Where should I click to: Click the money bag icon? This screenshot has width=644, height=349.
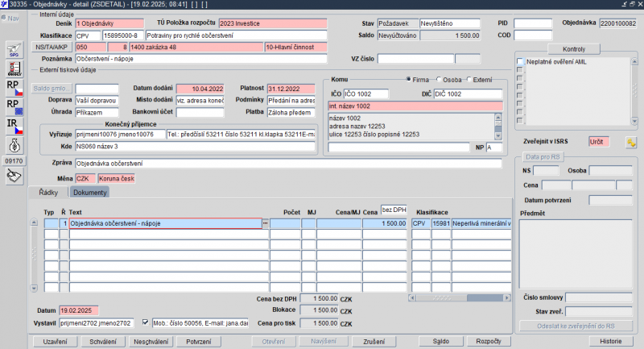[x=14, y=146]
